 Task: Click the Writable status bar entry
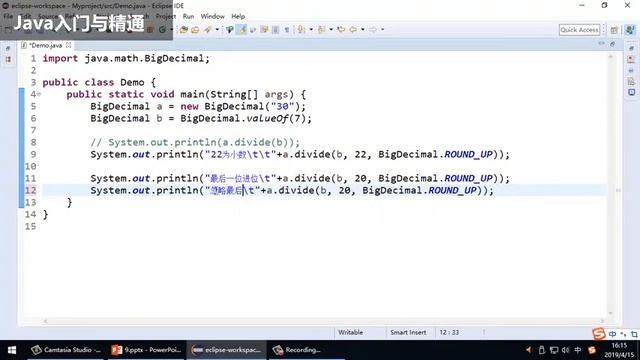tap(351, 332)
